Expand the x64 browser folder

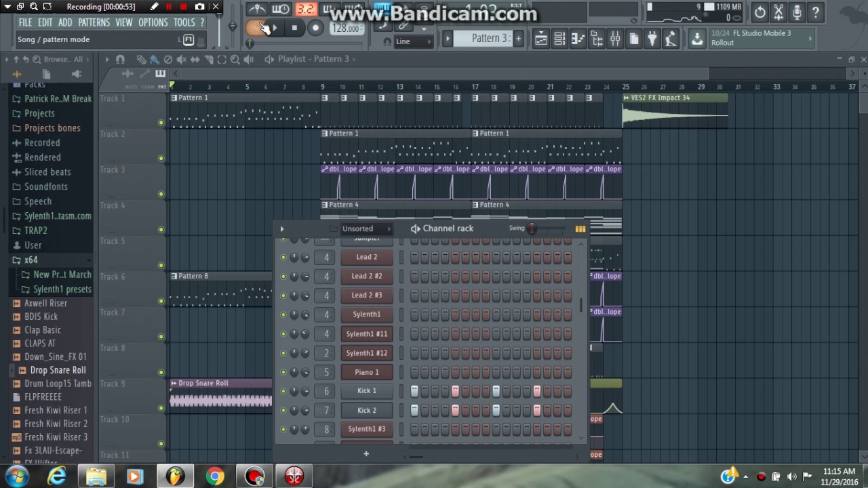31,260
